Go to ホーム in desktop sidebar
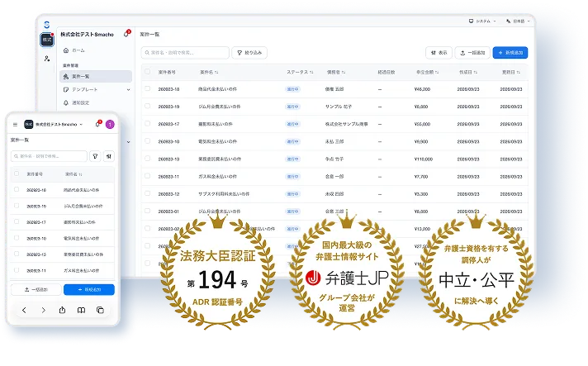 96,50
